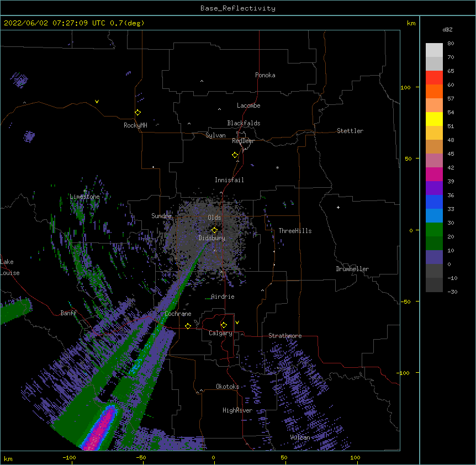This screenshot has height=465, width=476.
Task: Click the yellow diamond marker south of RedDeer
Action: point(235,155)
